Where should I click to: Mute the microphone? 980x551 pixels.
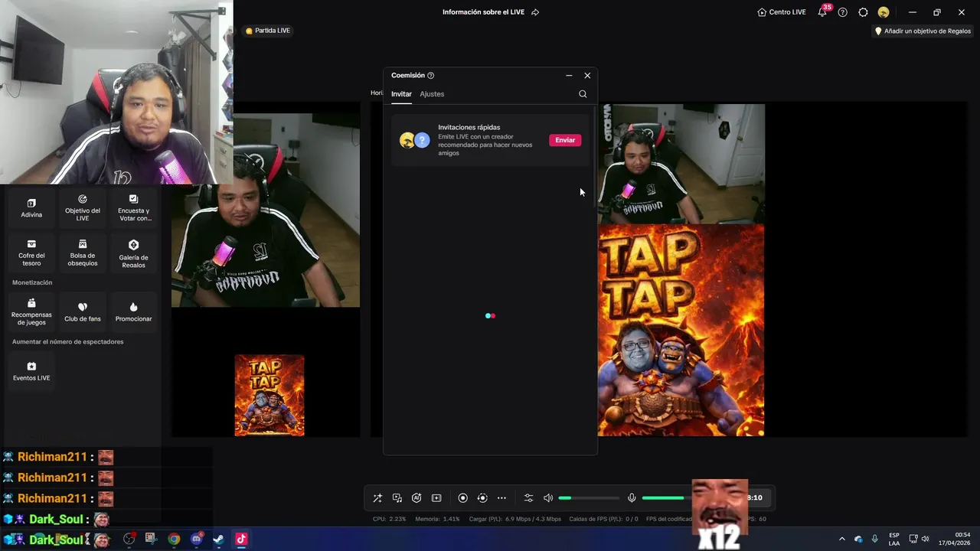coord(632,498)
